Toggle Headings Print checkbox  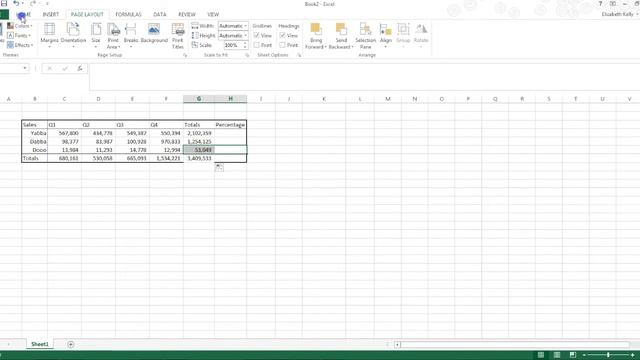coord(282,45)
